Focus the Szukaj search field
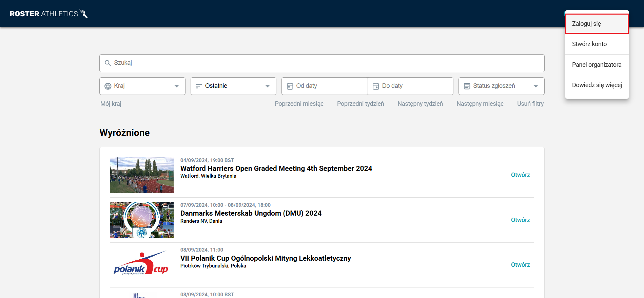Screen dimensions: 644x298 [x=322, y=63]
